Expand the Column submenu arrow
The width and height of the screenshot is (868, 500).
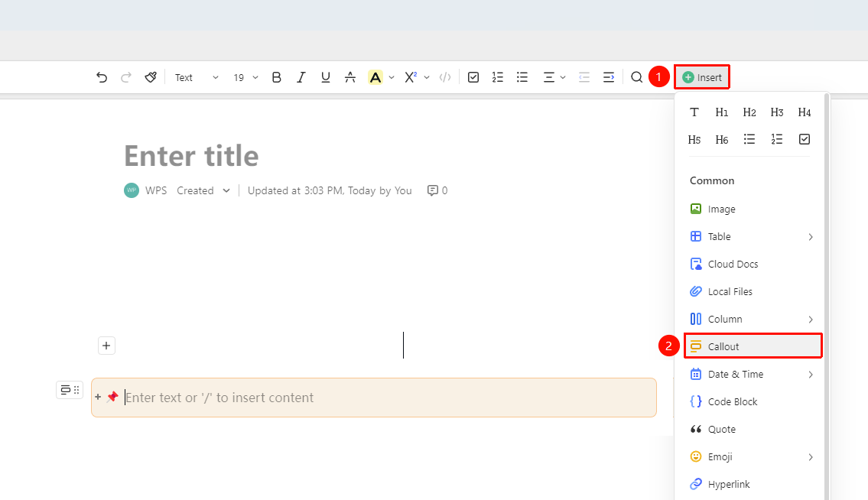coord(811,320)
